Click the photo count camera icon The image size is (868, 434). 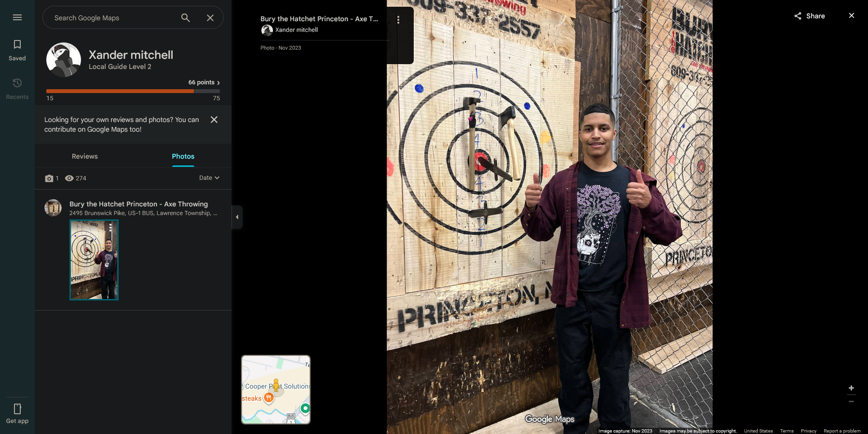tap(49, 178)
